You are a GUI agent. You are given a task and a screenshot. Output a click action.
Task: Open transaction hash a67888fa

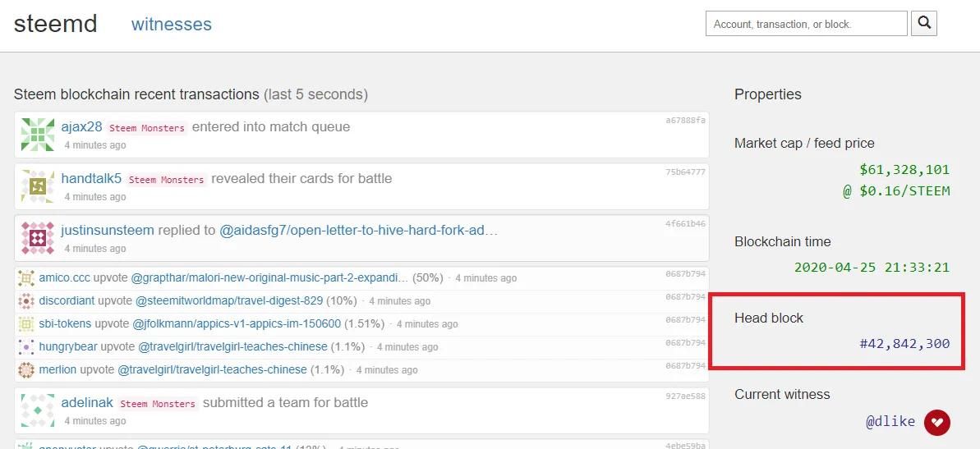(x=685, y=120)
